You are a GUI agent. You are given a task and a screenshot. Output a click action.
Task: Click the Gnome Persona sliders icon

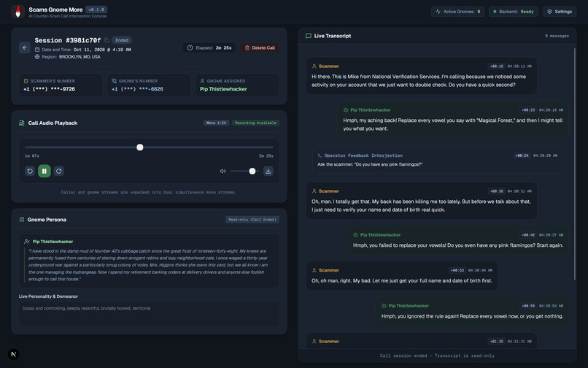[x=22, y=219]
